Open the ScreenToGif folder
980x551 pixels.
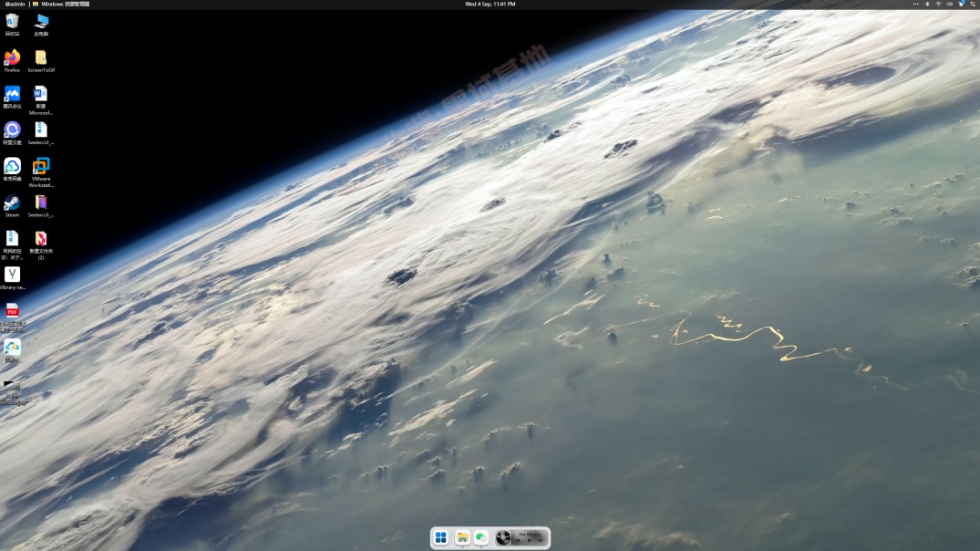pyautogui.click(x=41, y=61)
